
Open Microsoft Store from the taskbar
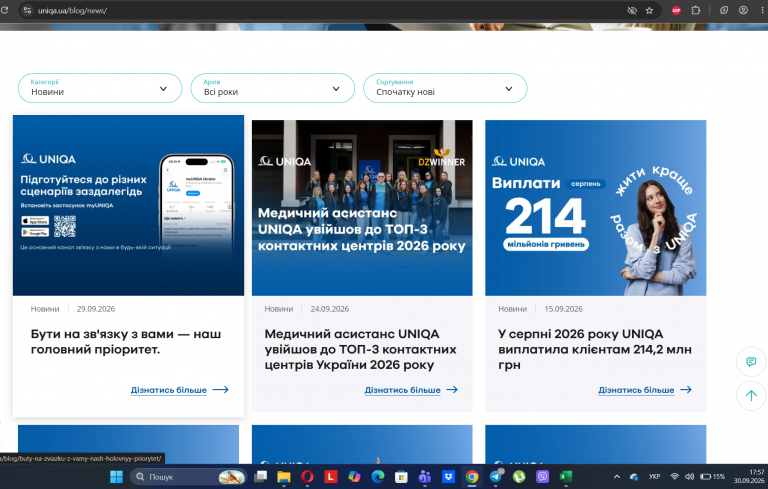(x=401, y=477)
